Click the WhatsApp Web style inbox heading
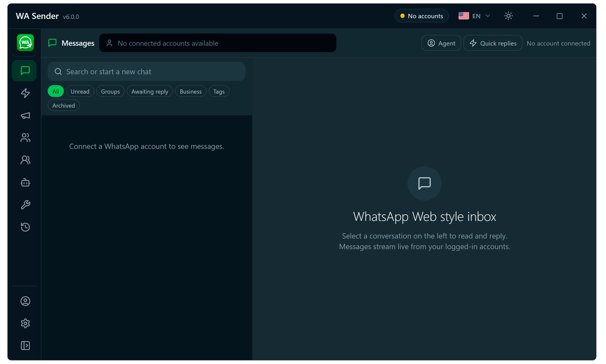 tap(425, 216)
